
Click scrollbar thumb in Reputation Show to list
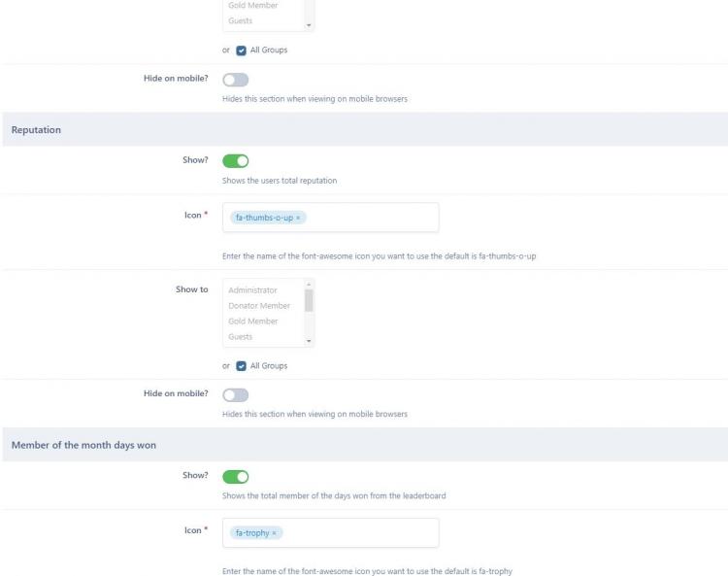pyautogui.click(x=309, y=301)
